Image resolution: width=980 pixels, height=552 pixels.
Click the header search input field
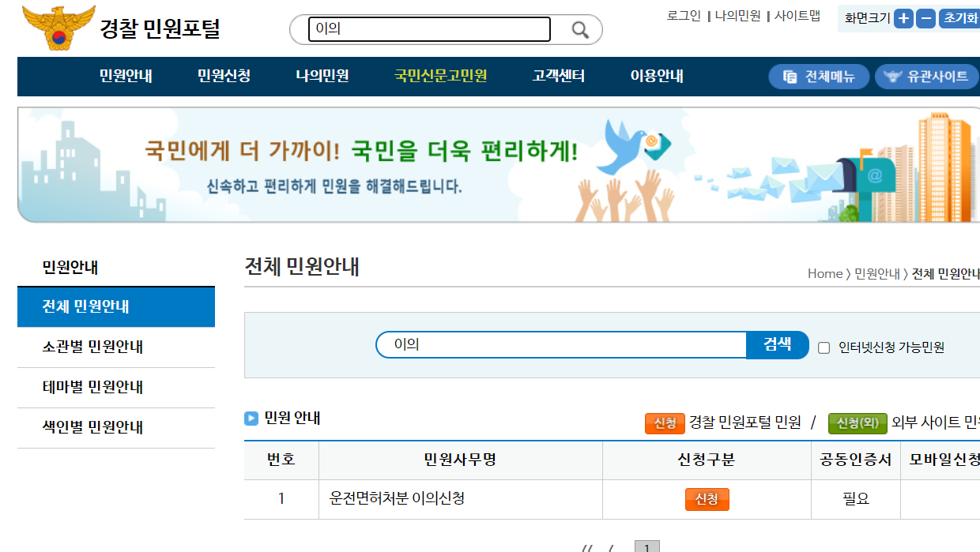click(428, 29)
